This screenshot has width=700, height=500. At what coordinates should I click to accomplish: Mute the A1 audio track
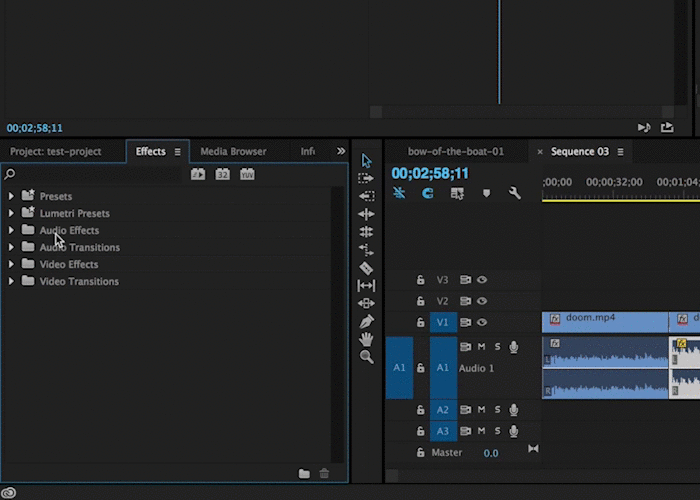pyautogui.click(x=481, y=346)
